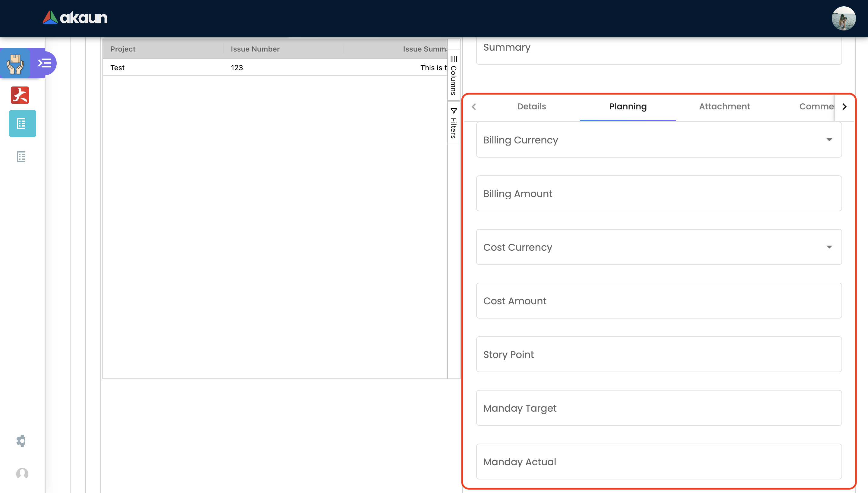Open the package hands app icon
The width and height of the screenshot is (868, 493).
point(15,63)
